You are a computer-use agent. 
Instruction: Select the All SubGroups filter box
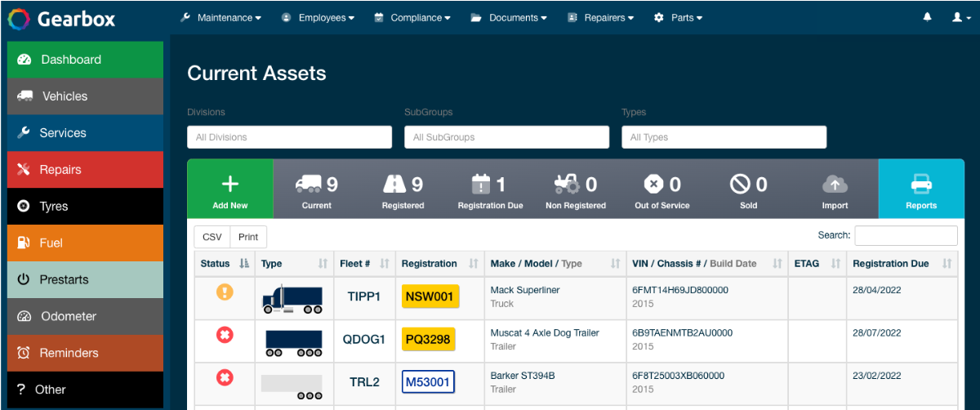tap(506, 137)
